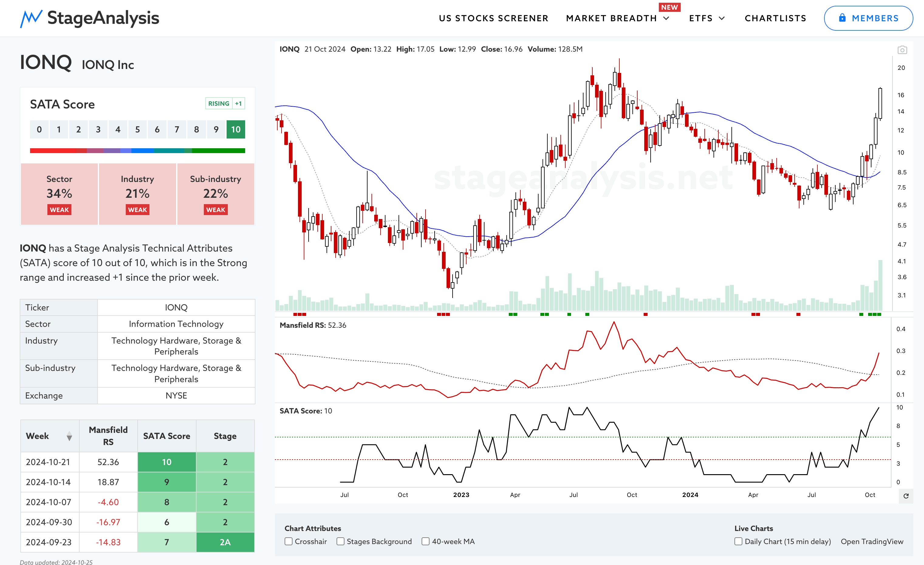Click the 2024-10-14 week cell
Viewport: 924px width, 565px height.
(x=50, y=482)
